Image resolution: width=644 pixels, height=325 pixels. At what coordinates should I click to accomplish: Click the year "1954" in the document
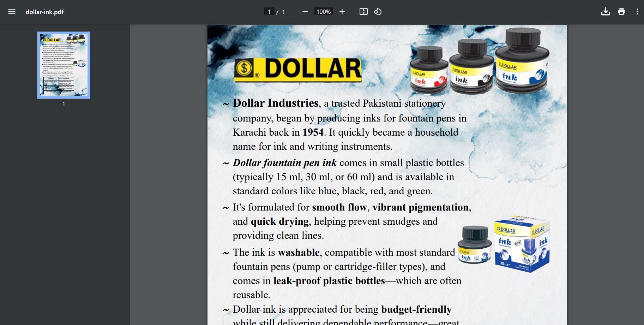(x=313, y=132)
